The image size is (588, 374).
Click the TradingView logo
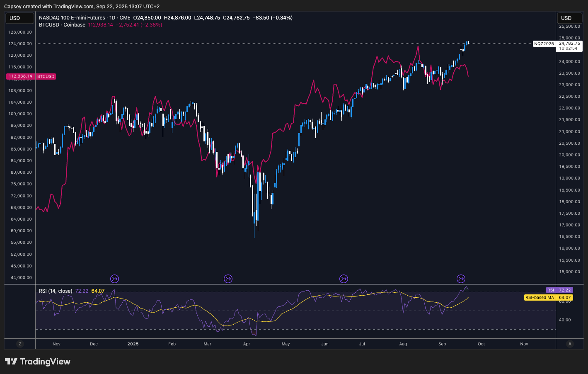click(38, 362)
